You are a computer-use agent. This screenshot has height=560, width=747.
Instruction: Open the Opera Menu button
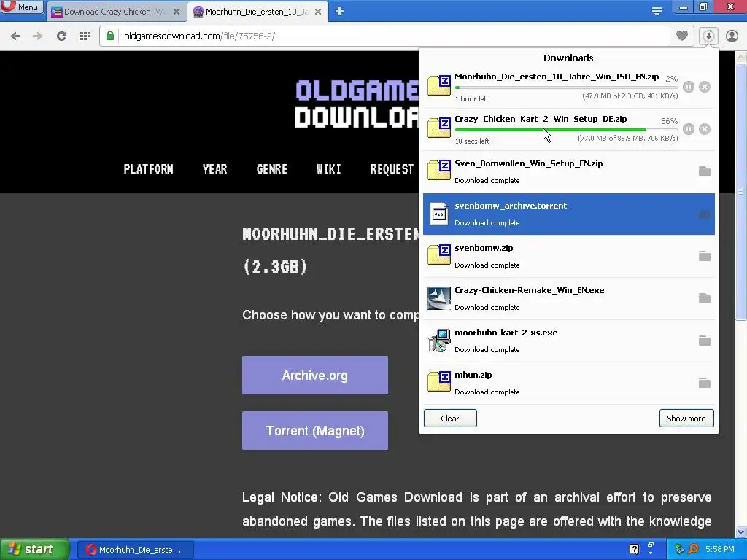(22, 7)
